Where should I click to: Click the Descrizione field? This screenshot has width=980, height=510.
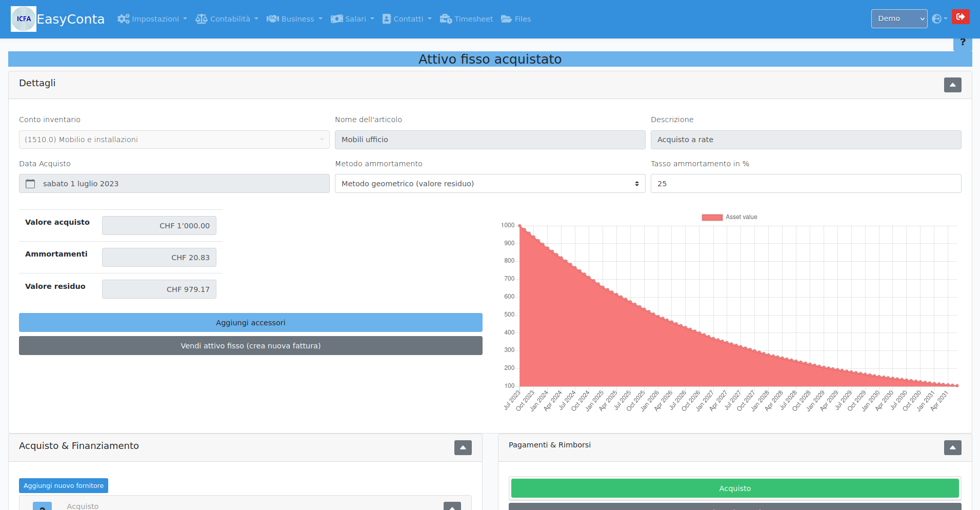(806, 140)
